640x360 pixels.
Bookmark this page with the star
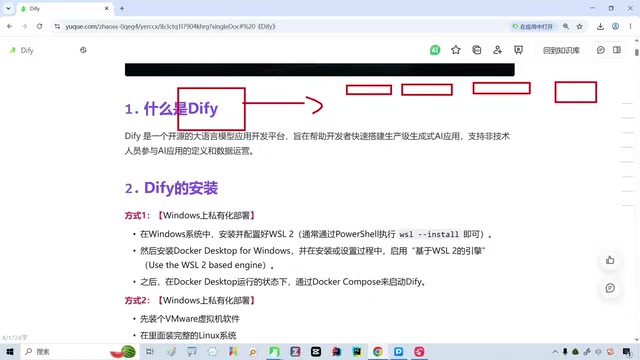[580, 27]
